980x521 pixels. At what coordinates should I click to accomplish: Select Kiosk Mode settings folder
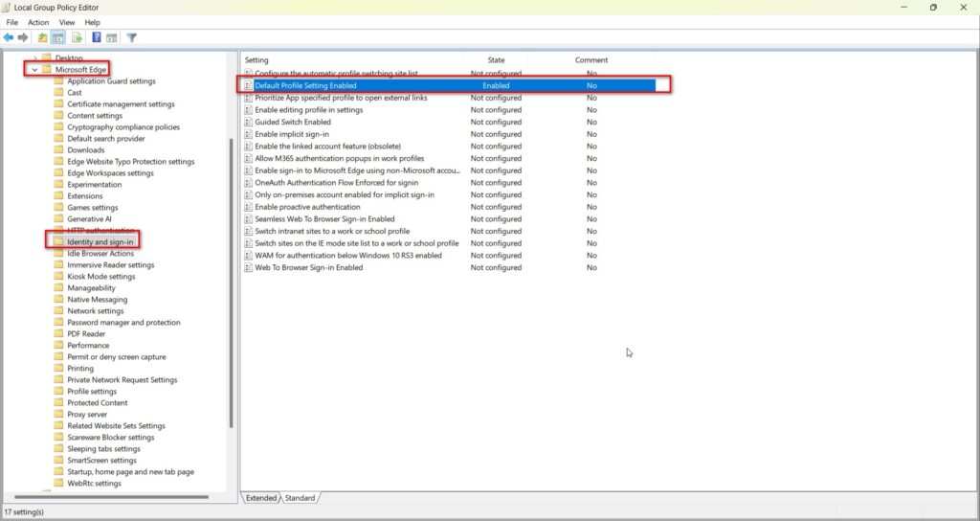pos(100,277)
